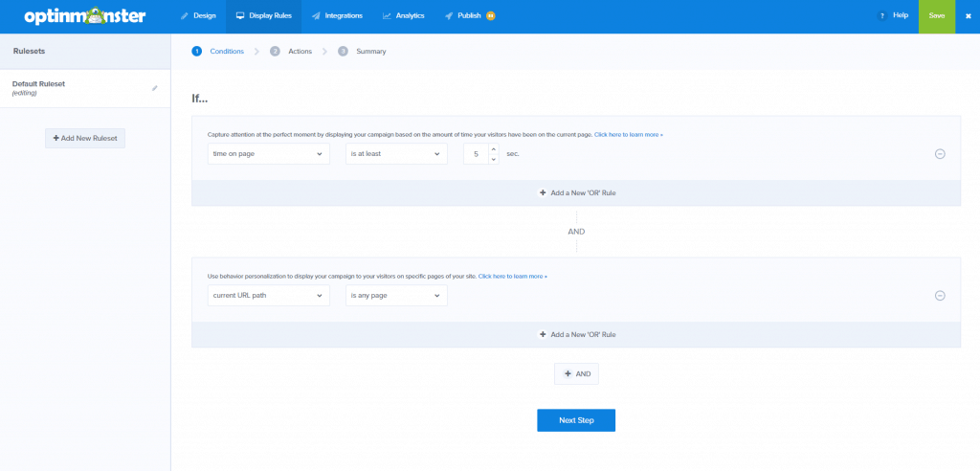Click the Help question mark icon
The height and width of the screenshot is (471, 980).
pos(881,16)
